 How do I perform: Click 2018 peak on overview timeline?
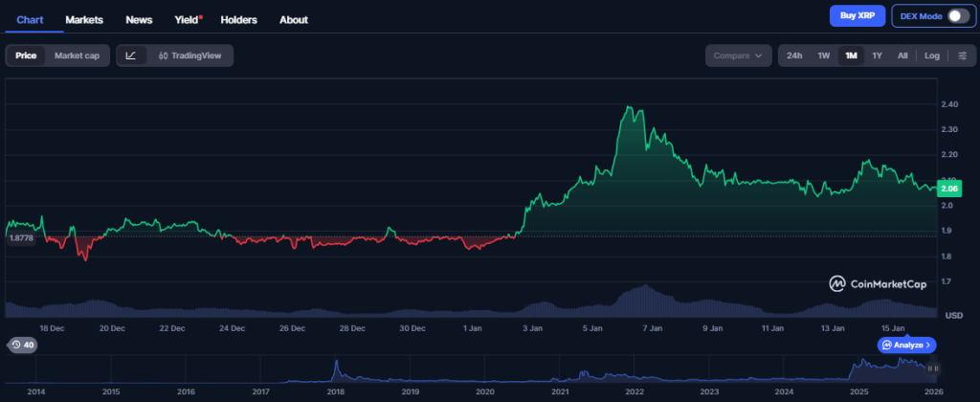(x=337, y=367)
